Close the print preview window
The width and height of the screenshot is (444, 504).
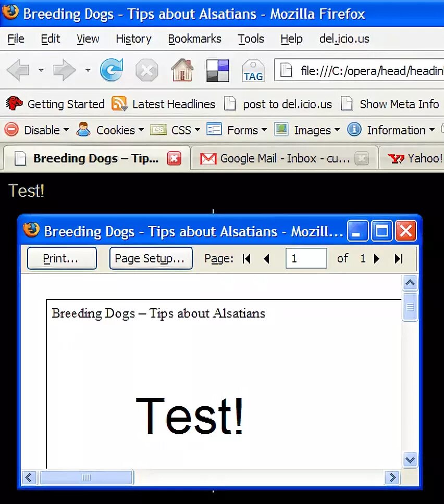coord(406,231)
